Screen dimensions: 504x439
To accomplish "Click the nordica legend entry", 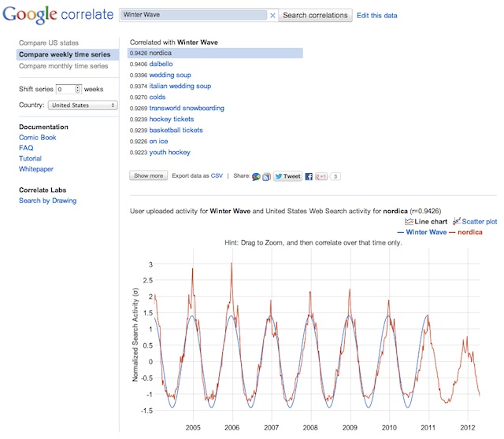I will [x=465, y=232].
